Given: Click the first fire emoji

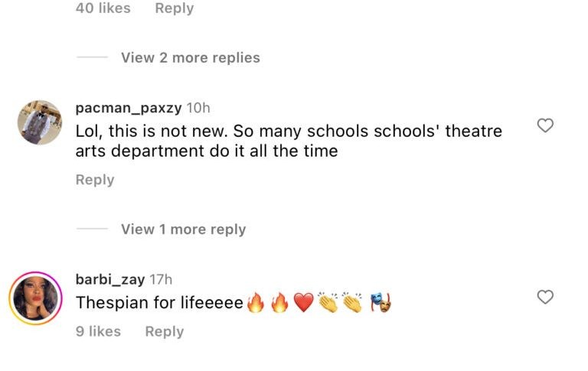Looking at the screenshot, I should (256, 303).
